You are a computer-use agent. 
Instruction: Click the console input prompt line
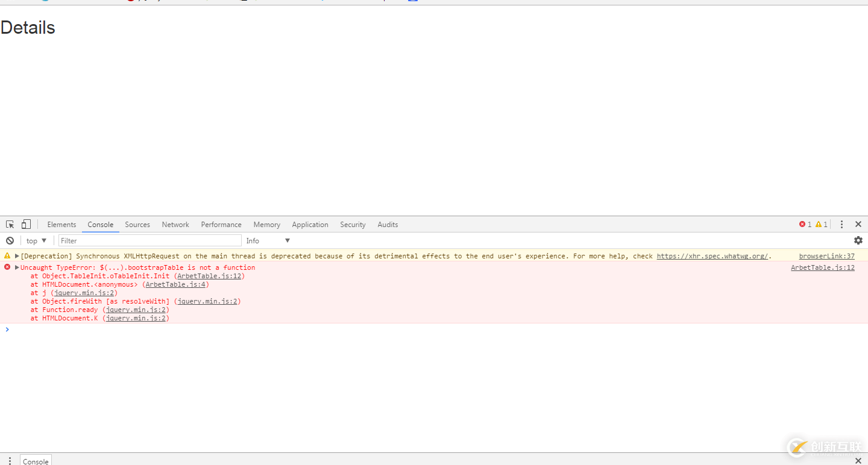pos(434,329)
